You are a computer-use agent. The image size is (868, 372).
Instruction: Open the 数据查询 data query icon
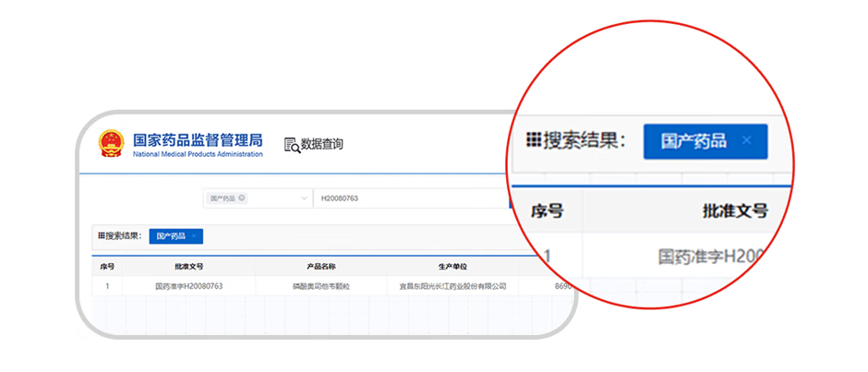tap(293, 145)
